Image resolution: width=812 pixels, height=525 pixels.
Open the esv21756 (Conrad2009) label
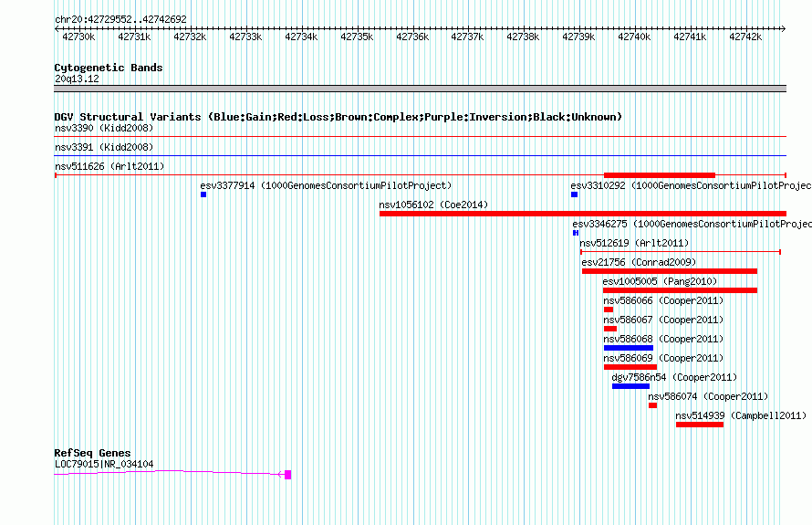tap(639, 262)
